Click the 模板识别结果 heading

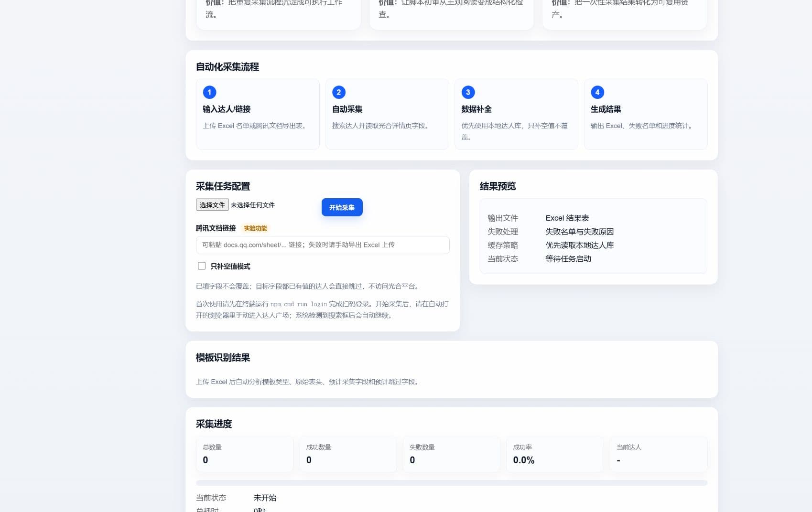[x=223, y=358]
